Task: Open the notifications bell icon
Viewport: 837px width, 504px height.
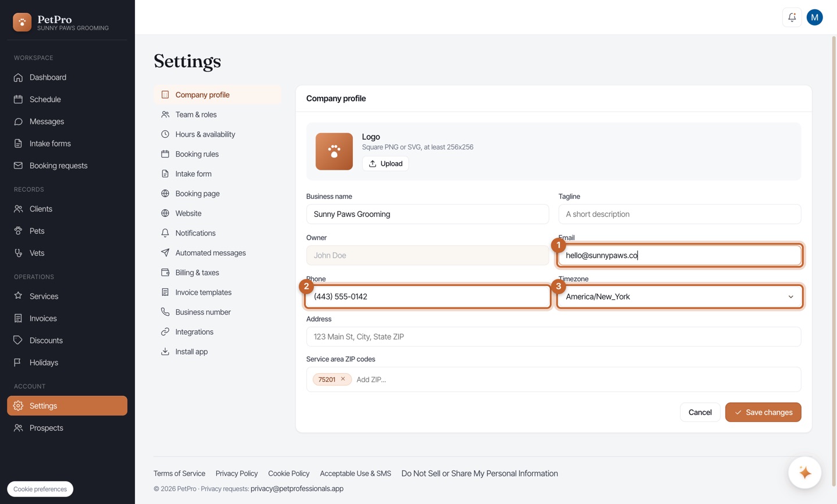Action: (x=792, y=17)
